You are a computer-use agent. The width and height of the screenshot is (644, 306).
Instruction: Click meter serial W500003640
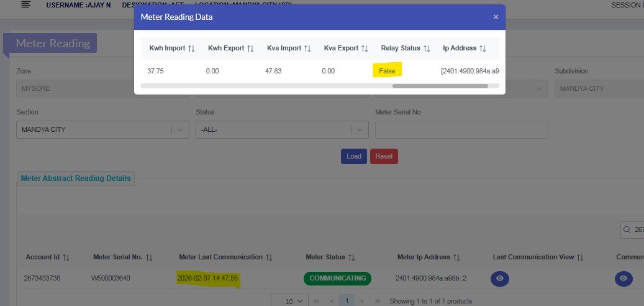pyautogui.click(x=111, y=278)
